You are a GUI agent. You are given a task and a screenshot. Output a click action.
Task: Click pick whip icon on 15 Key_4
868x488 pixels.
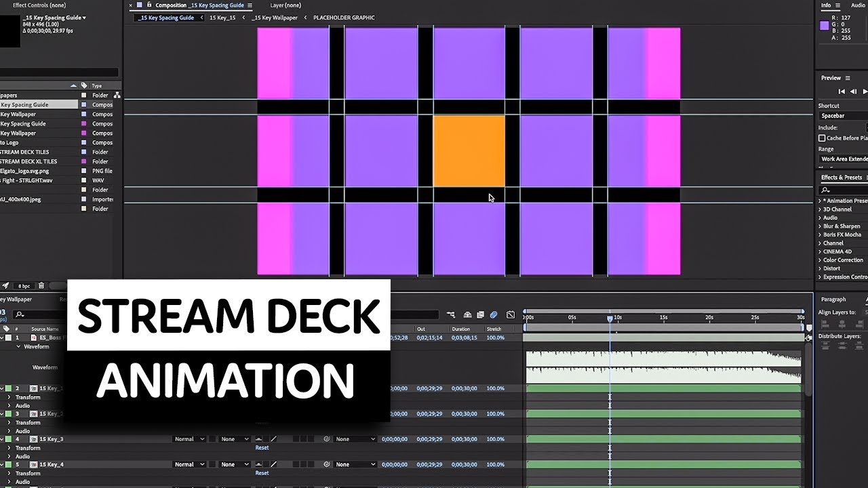pos(327,464)
